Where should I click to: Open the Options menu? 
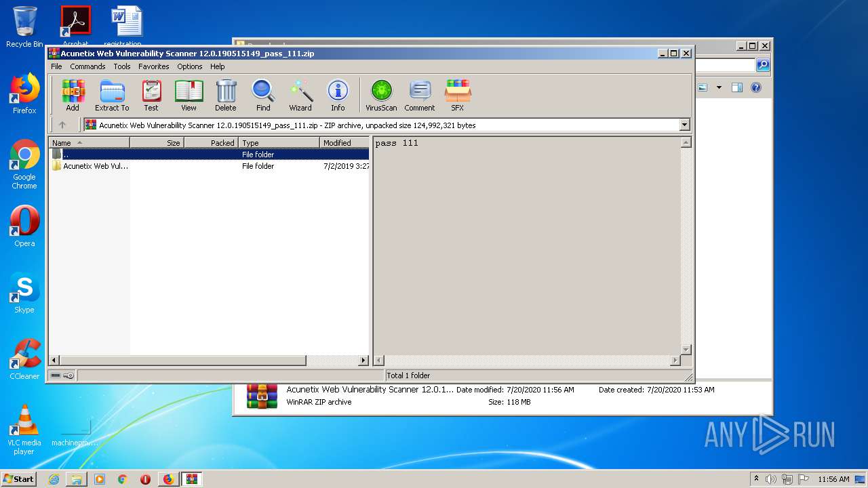[x=190, y=66]
